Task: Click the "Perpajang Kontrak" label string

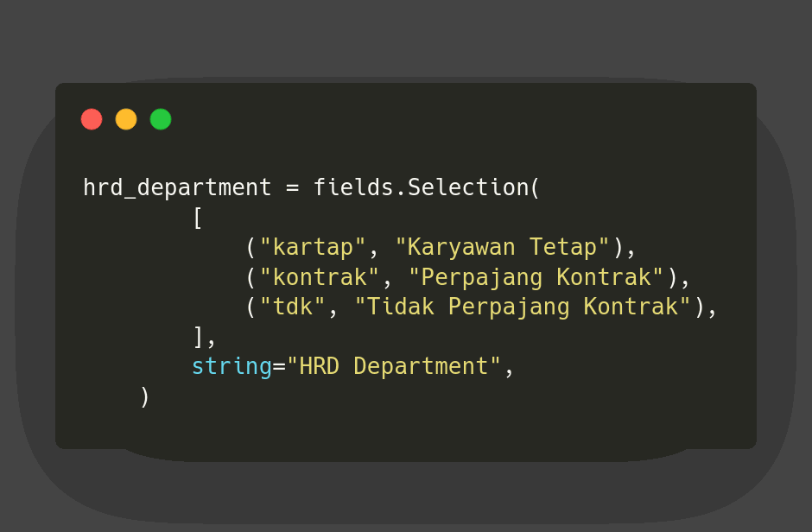Action: click(x=536, y=277)
